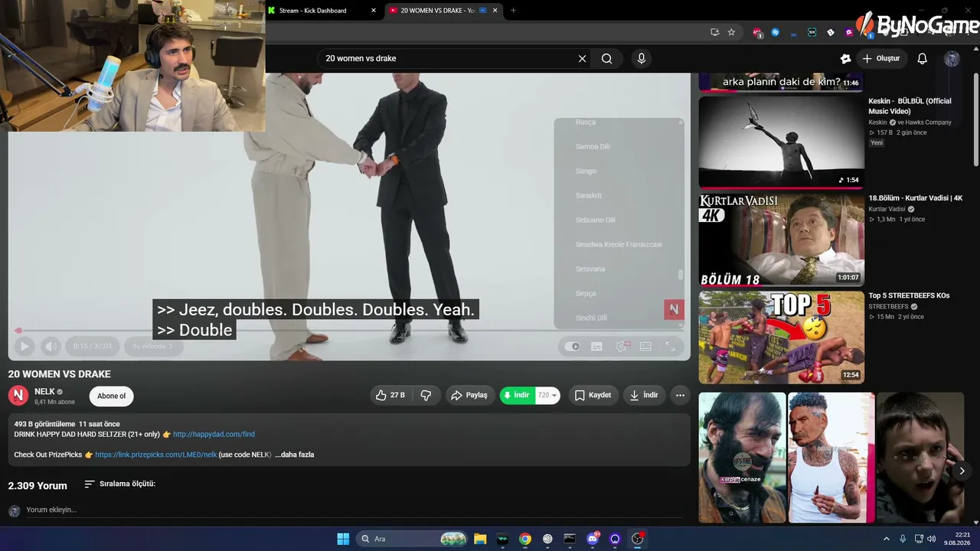Open the NELK channel name link
Image resolution: width=980 pixels, height=551 pixels.
pyautogui.click(x=44, y=392)
